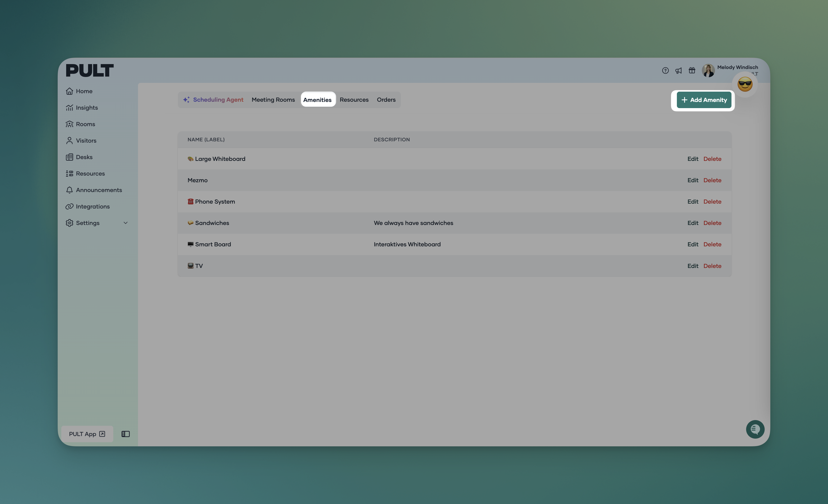The image size is (828, 504).
Task: Click the help question mark icon
Action: [x=665, y=71]
